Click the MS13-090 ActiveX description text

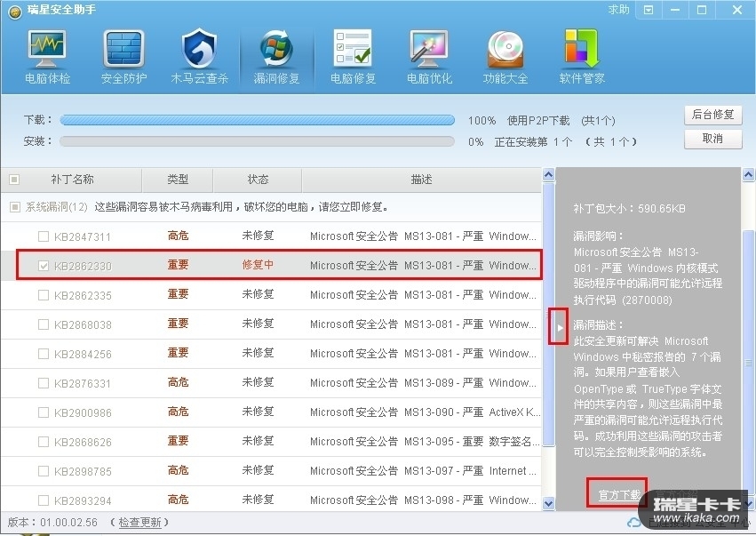click(425, 412)
